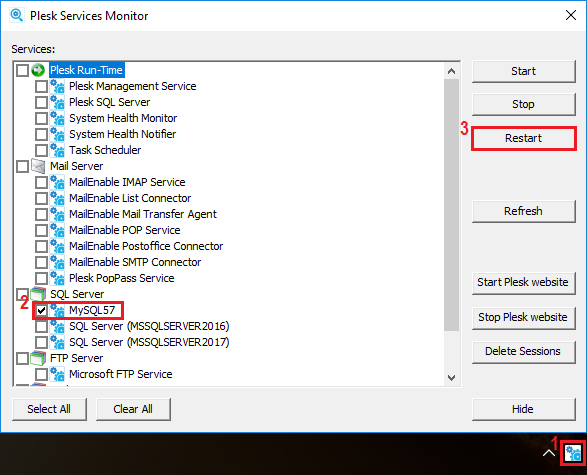Click the Select All button
Image resolution: width=587 pixels, height=475 pixels.
(49, 409)
